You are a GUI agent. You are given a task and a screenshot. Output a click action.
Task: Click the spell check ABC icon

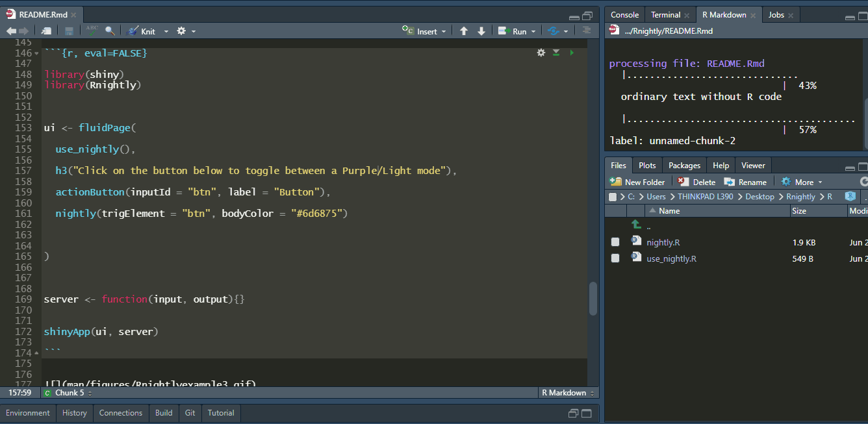click(x=92, y=31)
